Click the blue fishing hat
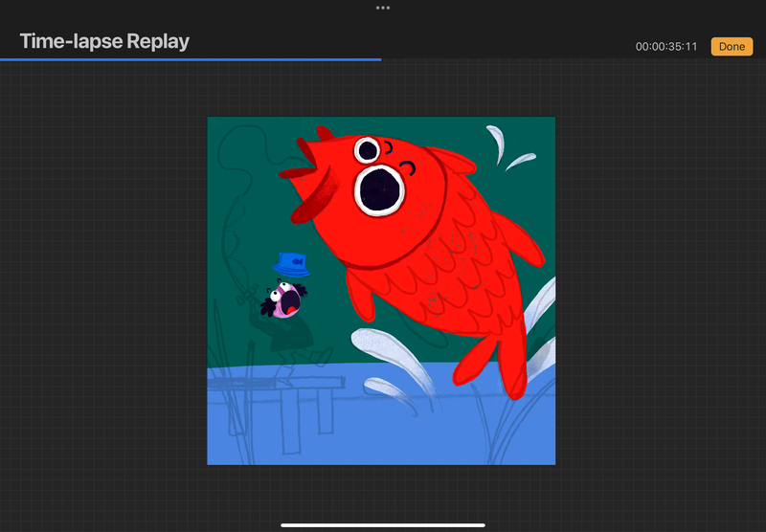Viewport: 766px width, 532px height. click(x=290, y=264)
